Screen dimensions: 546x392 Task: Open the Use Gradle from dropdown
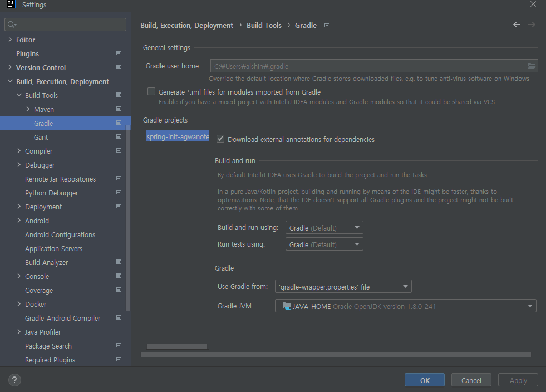click(x=343, y=287)
